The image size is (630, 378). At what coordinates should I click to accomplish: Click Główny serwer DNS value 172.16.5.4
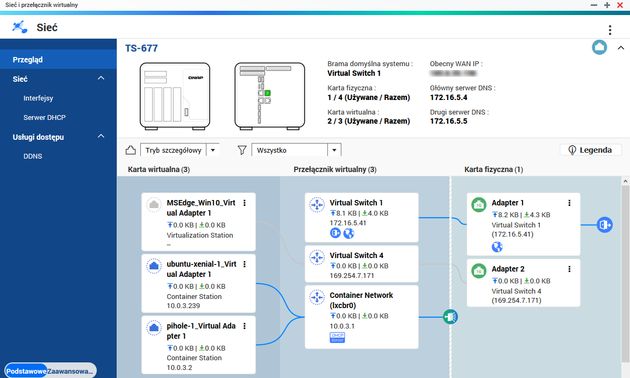click(x=448, y=97)
